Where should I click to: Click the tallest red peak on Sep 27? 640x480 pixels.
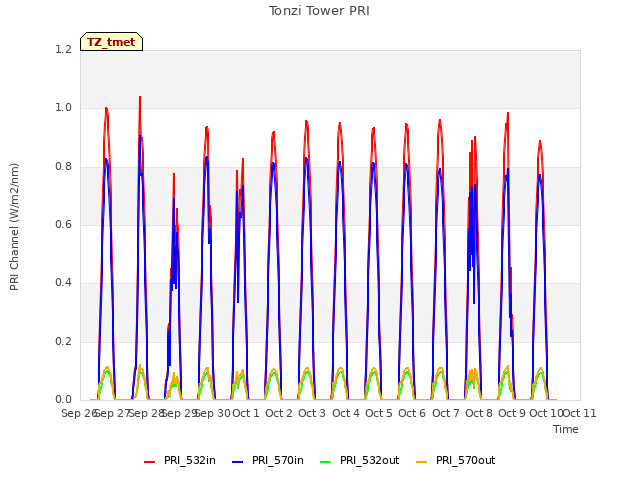(x=140, y=97)
